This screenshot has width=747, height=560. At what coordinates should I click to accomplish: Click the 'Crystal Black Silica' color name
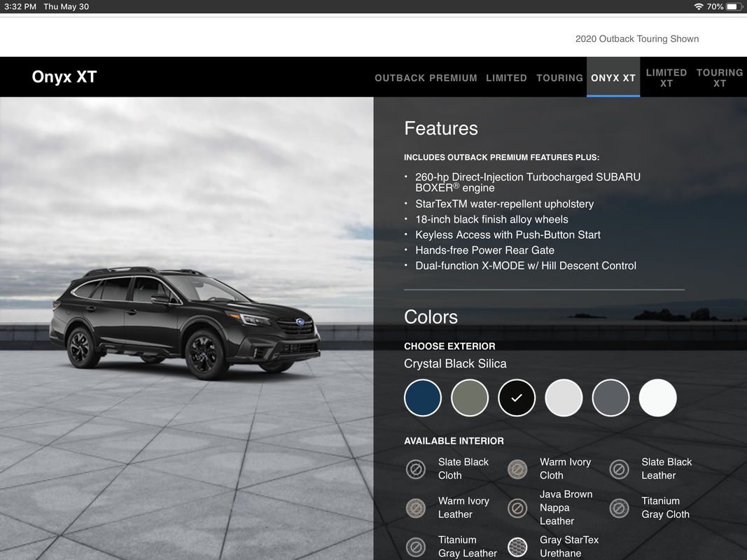coord(455,364)
